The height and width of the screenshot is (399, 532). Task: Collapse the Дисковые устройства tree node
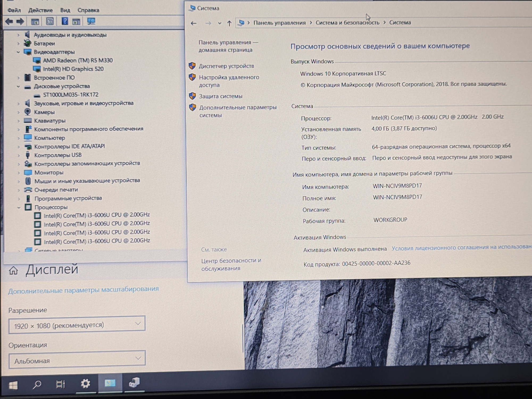click(x=18, y=86)
